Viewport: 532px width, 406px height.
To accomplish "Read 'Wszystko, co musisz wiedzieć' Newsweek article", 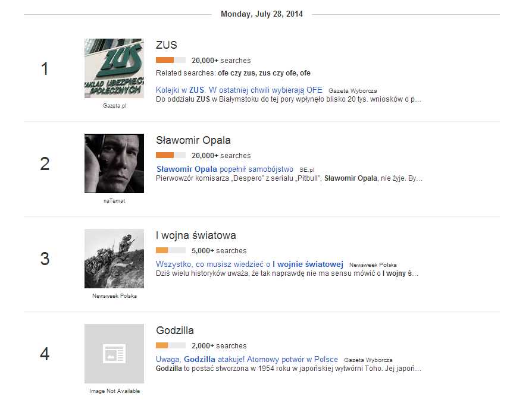I will 250,265.
